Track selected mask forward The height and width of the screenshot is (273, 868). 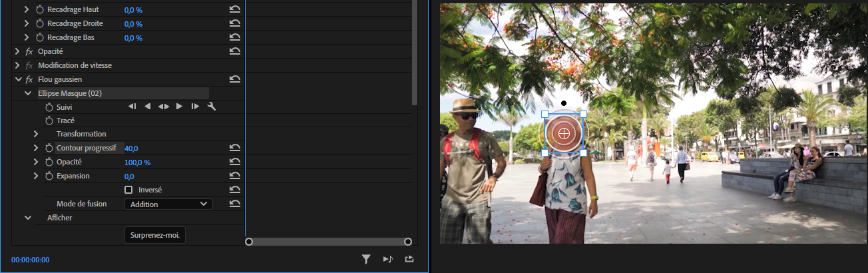pos(179,107)
